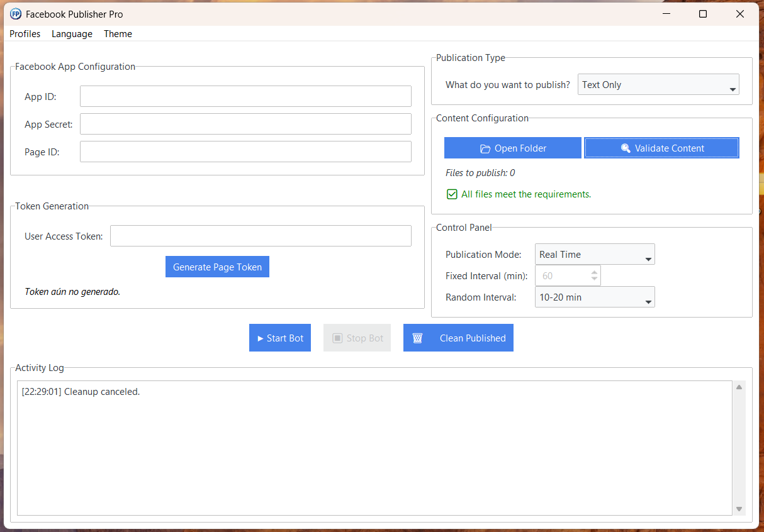Close the Facebook Publisher Pro window
The image size is (764, 532).
pos(740,14)
